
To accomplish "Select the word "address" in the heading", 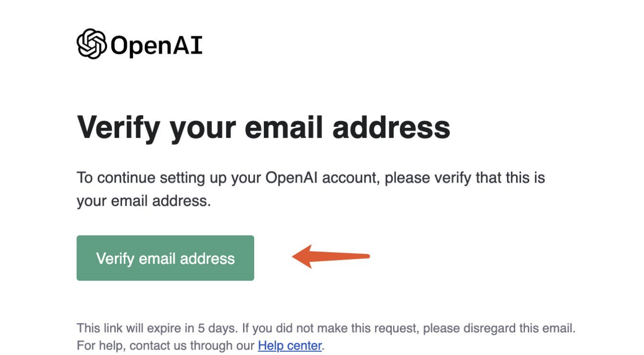I will 392,127.
